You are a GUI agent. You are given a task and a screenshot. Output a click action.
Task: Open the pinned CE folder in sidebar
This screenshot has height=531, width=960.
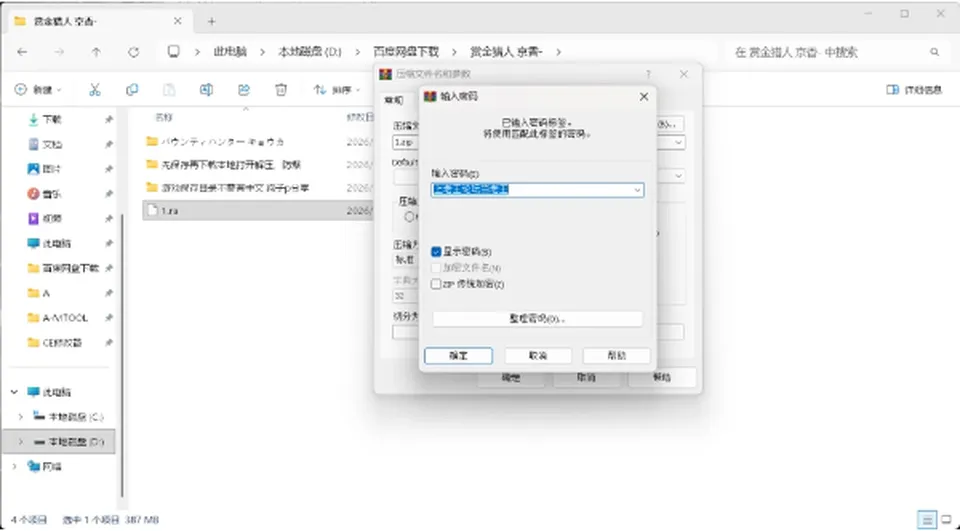54,343
